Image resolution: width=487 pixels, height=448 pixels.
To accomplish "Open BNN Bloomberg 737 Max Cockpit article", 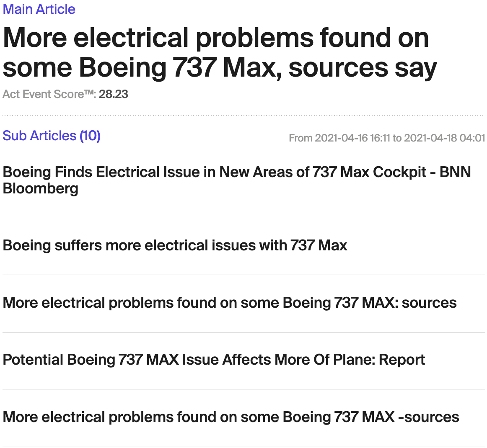I will tap(237, 180).
